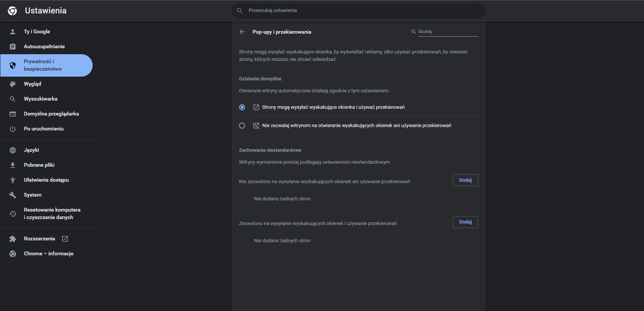Click 'Nie dodano żadnych stron' under 'Nie zezwolono'

coord(282,199)
